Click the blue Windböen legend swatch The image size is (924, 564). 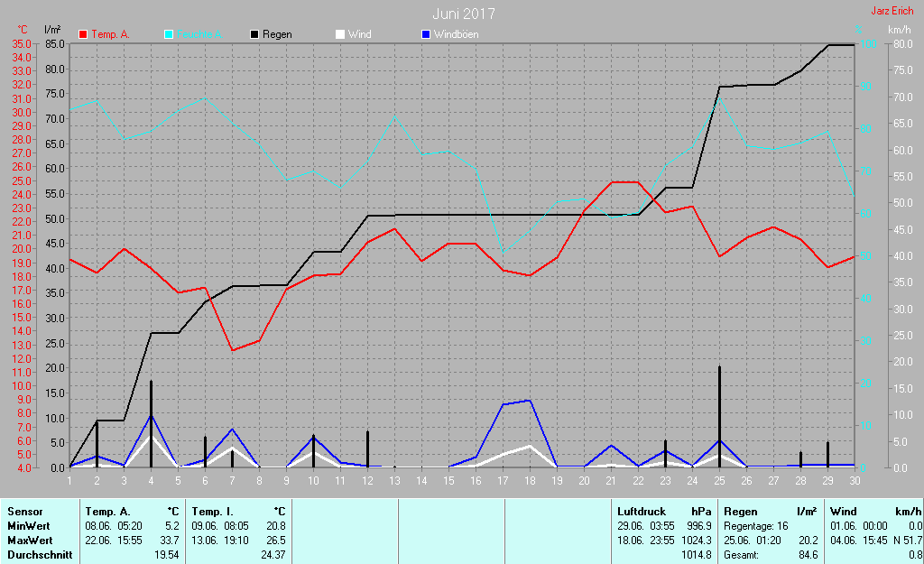[x=426, y=34]
